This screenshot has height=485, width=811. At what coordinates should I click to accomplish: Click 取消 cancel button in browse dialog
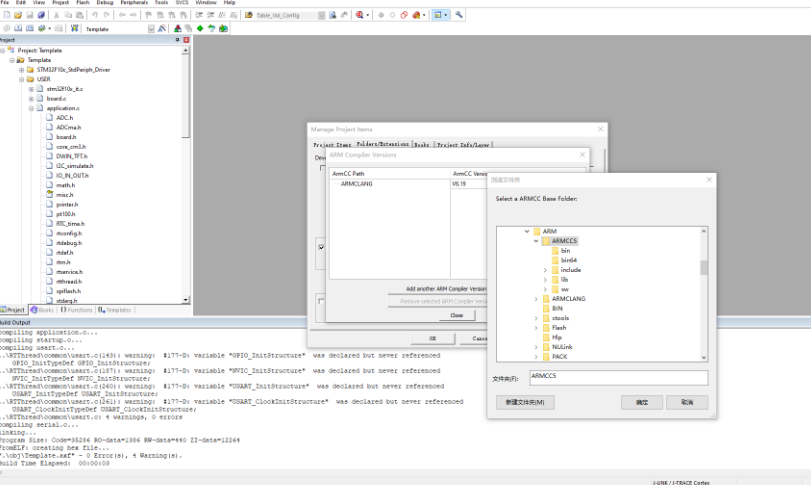tap(687, 402)
